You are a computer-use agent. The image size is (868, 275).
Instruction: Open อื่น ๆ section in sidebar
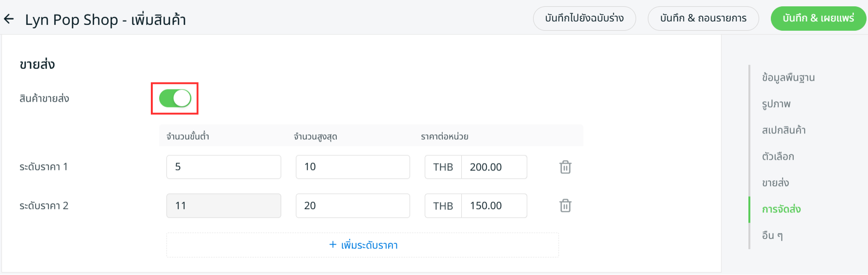click(x=772, y=235)
